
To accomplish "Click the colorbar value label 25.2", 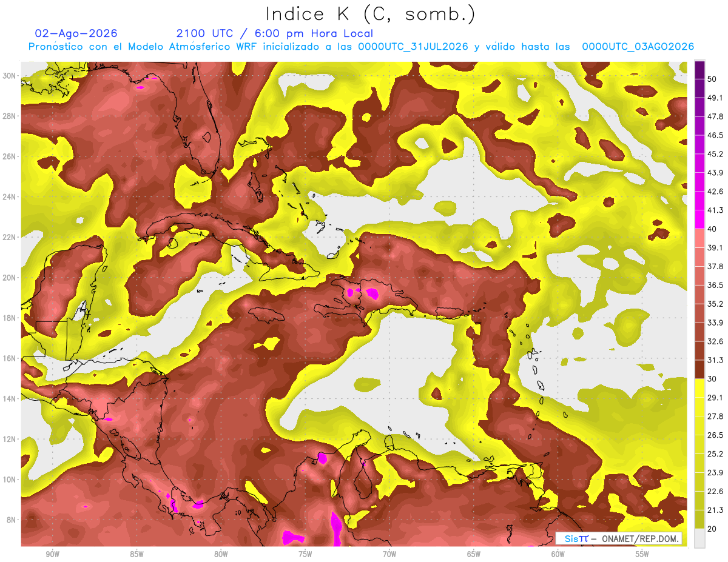I will click(x=716, y=454).
